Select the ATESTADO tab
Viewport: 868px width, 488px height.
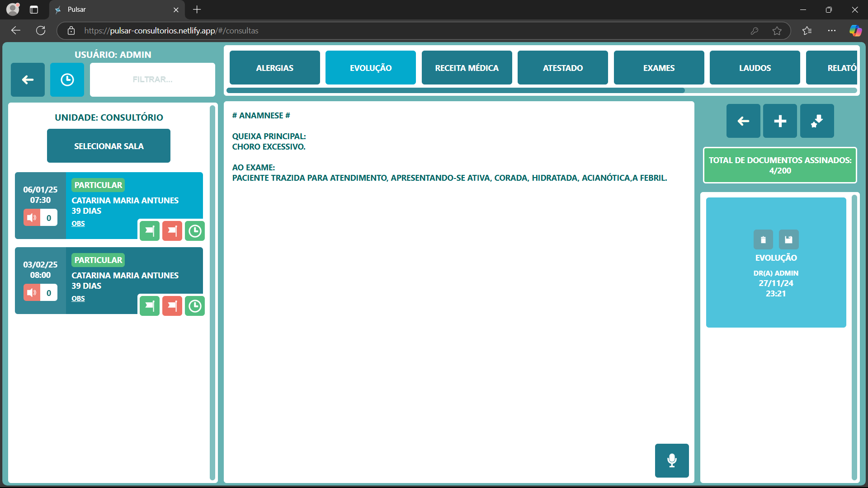click(563, 68)
